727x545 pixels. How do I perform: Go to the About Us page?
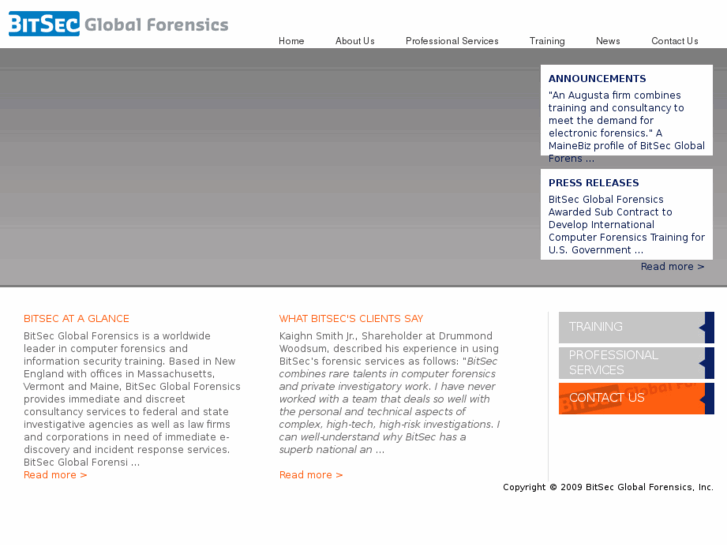(x=355, y=41)
